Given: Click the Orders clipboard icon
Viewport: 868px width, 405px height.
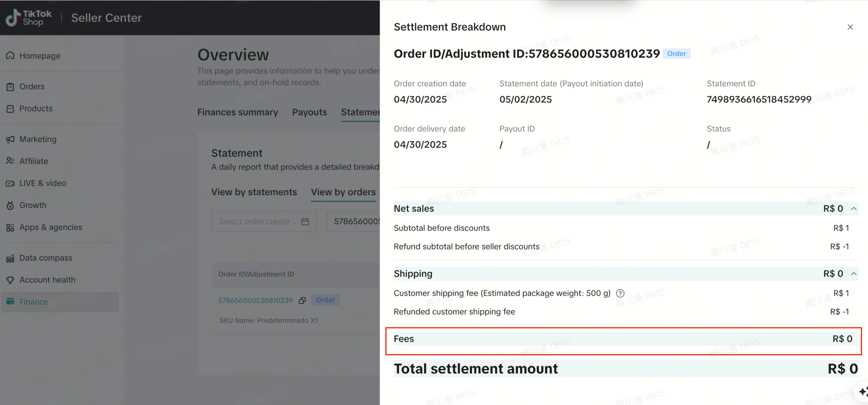Looking at the screenshot, I should point(10,87).
